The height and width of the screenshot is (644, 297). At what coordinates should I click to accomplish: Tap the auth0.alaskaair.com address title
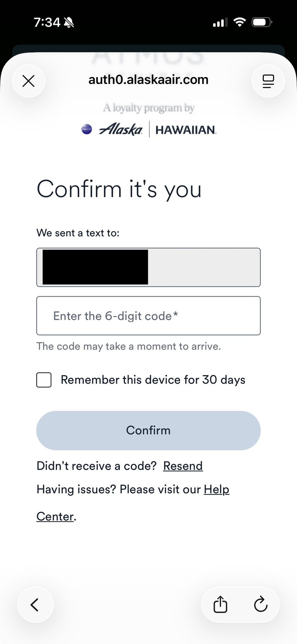coord(148,80)
